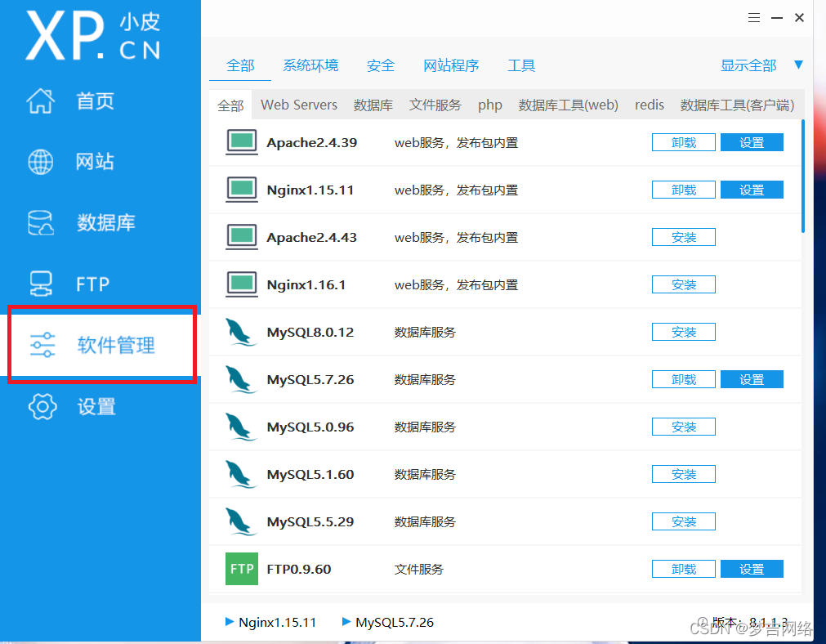Select the FTP0.9.60 name text
This screenshot has height=644, width=826.
[x=299, y=569]
